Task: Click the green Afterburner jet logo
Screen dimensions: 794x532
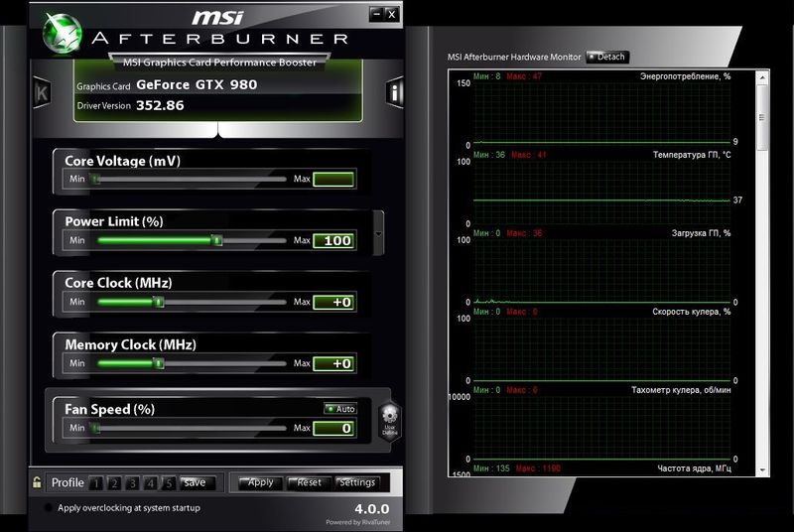Action: 62,34
